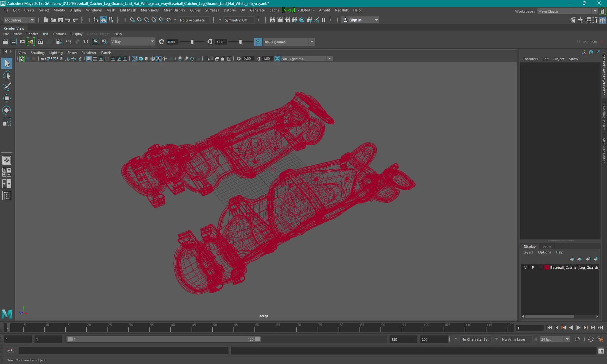Viewport: 607px width, 364px height.
Task: Open the 24 fps frame rate dropdown
Action: click(x=555, y=339)
